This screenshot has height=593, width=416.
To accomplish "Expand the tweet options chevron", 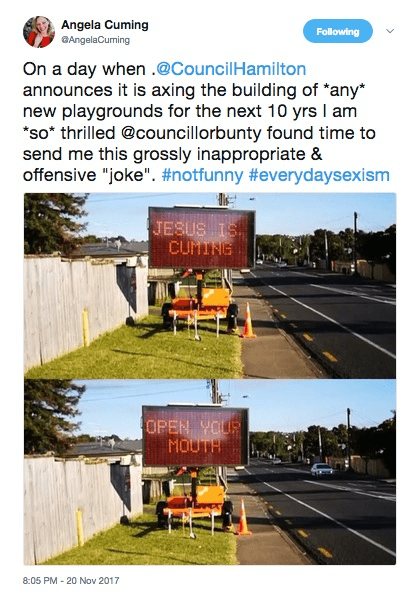I will tap(390, 31).
